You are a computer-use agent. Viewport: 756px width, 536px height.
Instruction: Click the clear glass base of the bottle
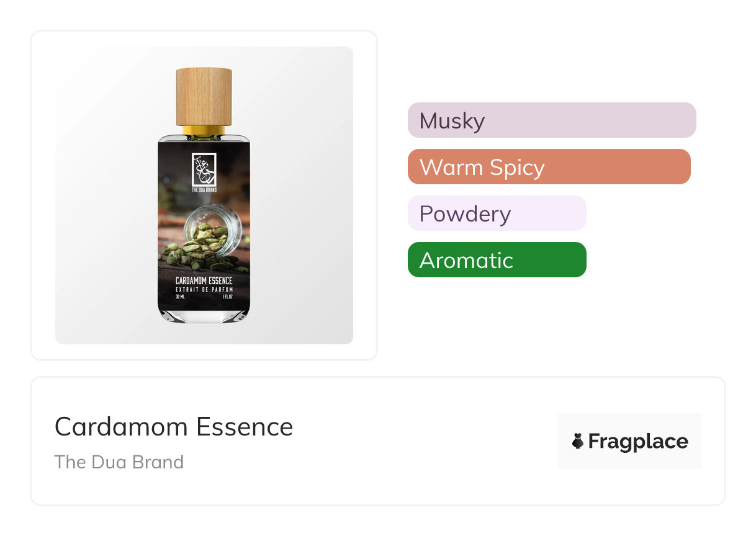click(204, 316)
